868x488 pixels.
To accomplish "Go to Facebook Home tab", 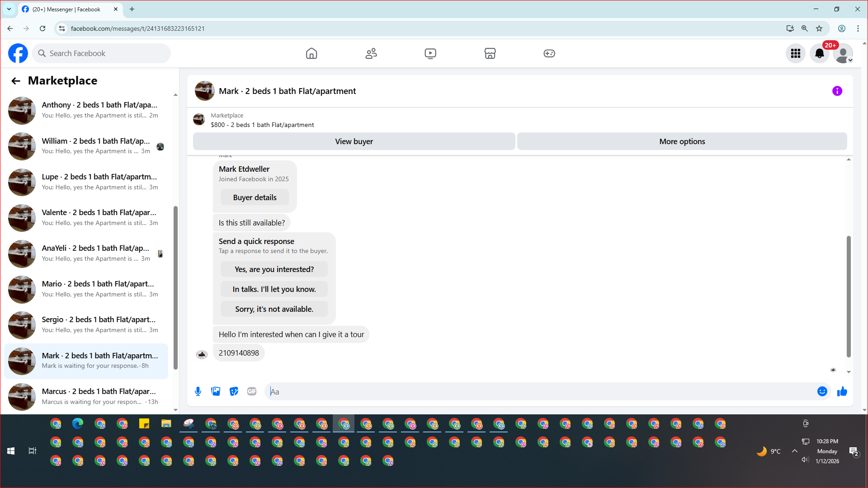I will (x=311, y=53).
